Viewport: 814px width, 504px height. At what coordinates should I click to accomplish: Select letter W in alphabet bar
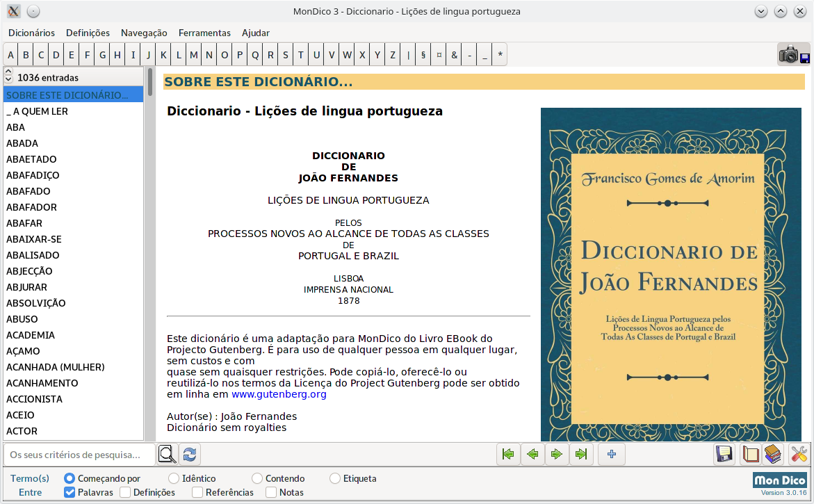tap(347, 54)
